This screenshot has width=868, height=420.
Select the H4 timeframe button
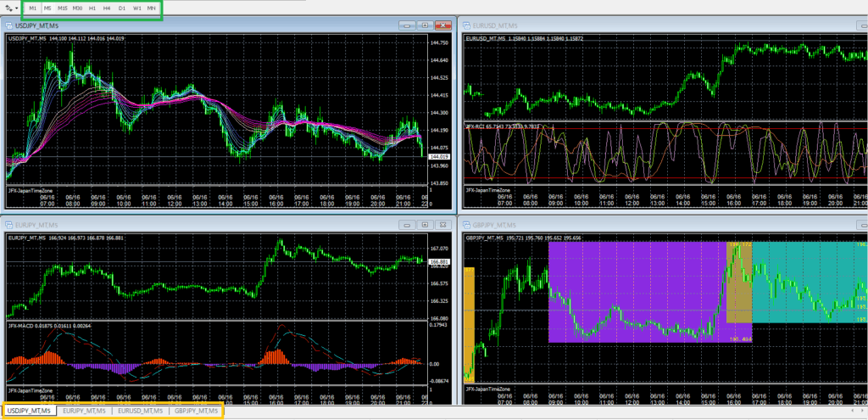pos(107,8)
